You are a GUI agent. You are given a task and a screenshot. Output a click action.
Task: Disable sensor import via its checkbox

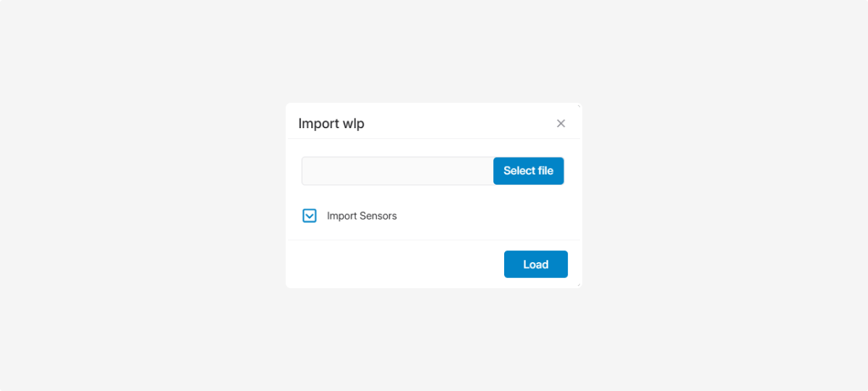pos(310,216)
